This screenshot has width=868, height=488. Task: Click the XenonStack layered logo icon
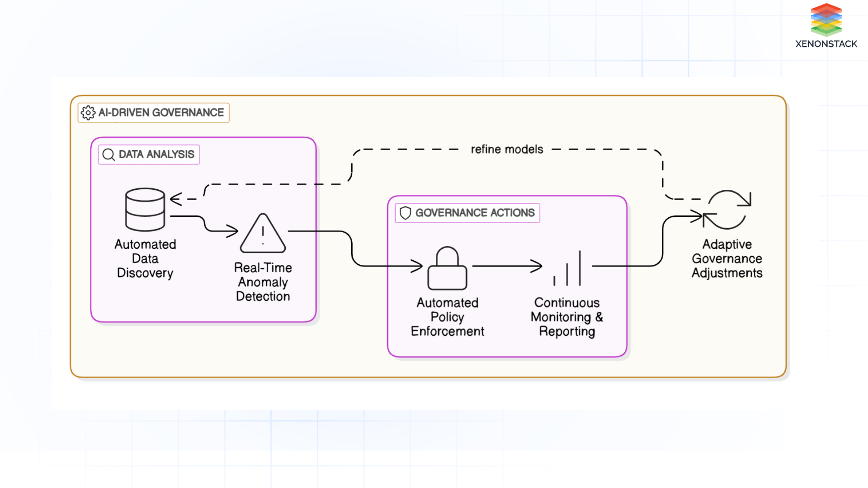(x=826, y=20)
